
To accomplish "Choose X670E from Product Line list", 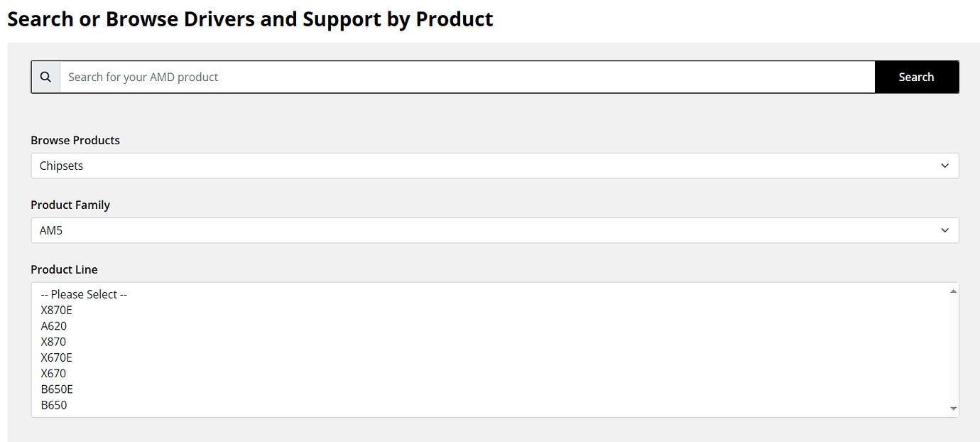I will (x=57, y=357).
